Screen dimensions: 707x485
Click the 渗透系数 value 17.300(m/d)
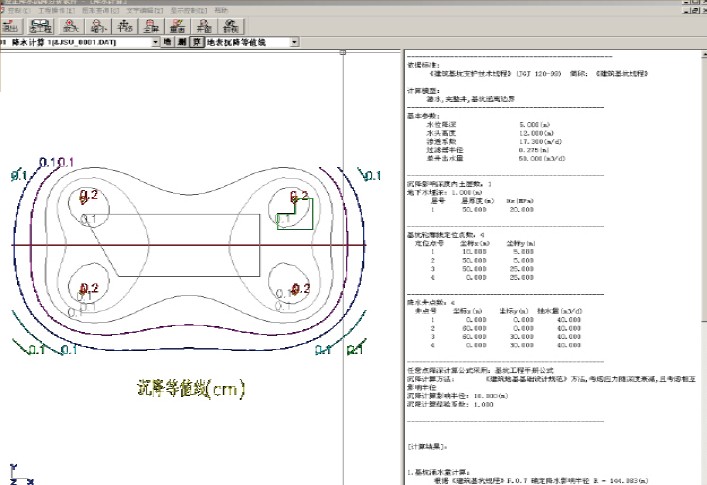coord(541,142)
